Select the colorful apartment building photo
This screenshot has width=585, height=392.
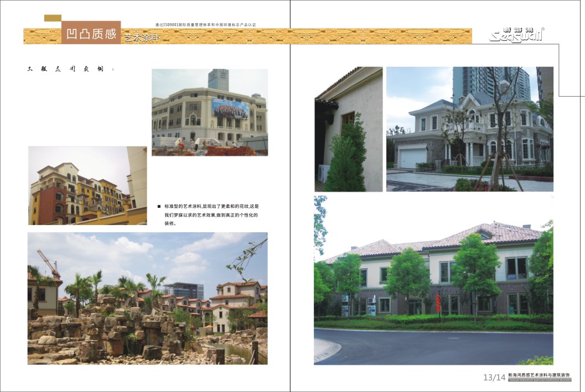click(x=87, y=185)
